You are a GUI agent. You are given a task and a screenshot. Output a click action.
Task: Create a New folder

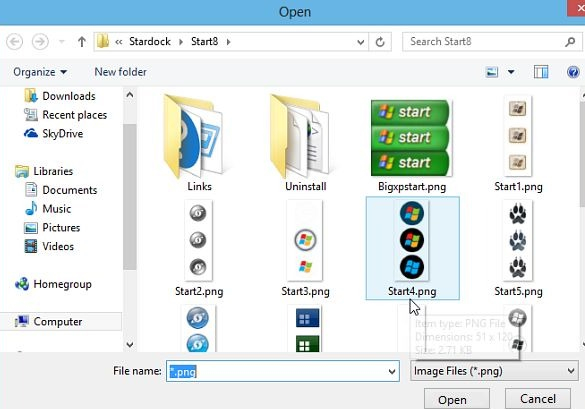121,72
